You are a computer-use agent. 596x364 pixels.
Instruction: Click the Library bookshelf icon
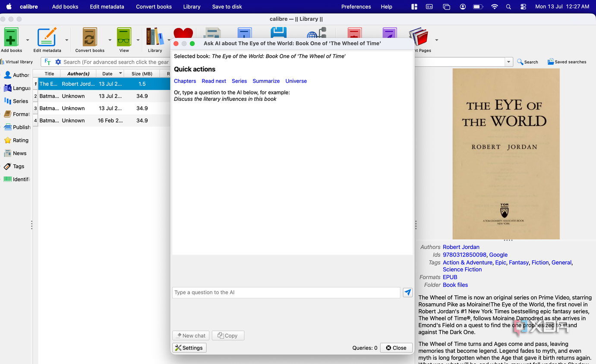click(x=155, y=37)
